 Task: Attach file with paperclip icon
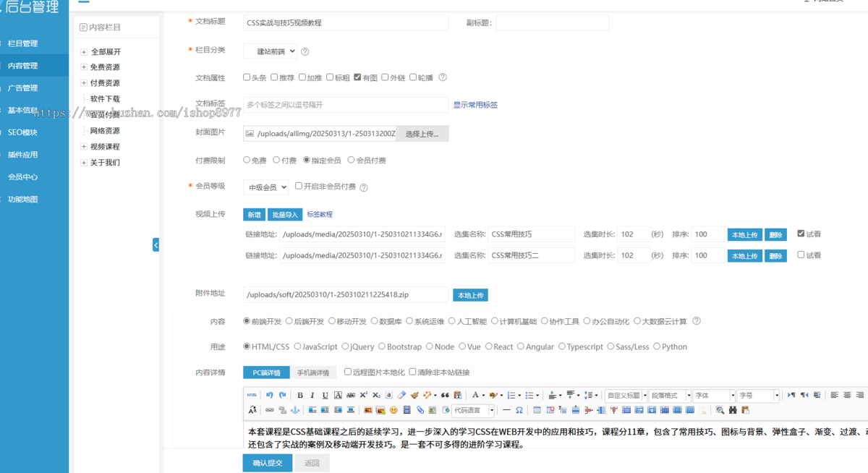420,410
